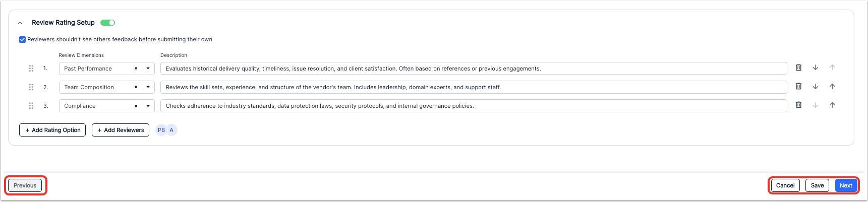Screen dimensions: 868x202
Task: Collapse the Review Rating Setup section
Action: pos(20,23)
